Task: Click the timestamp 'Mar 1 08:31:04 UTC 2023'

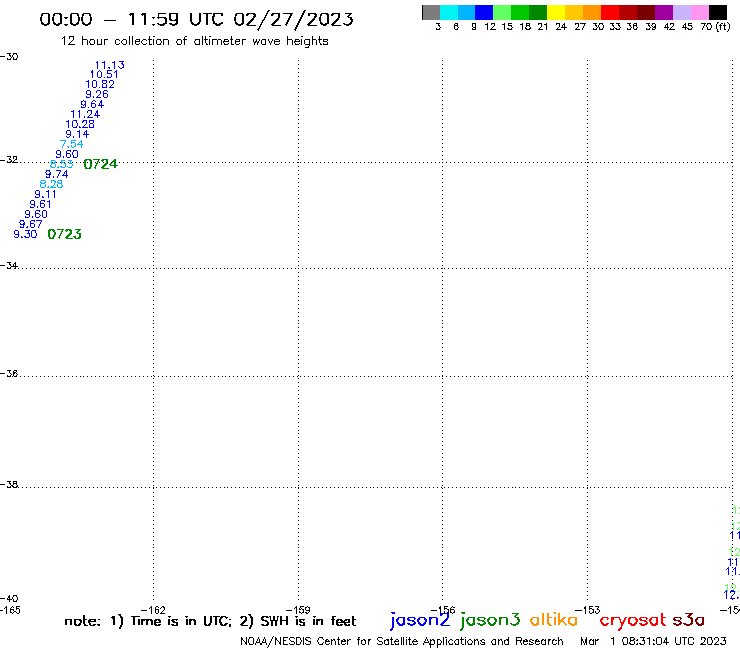Action: pyautogui.click(x=653, y=641)
